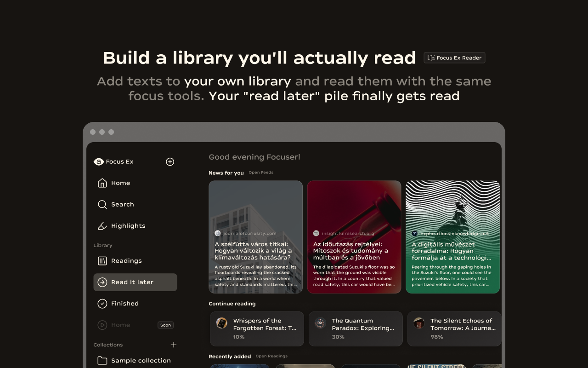Click the Focus Ex Reader badge
Image resolution: width=588 pixels, height=368 pixels.
pyautogui.click(x=454, y=57)
